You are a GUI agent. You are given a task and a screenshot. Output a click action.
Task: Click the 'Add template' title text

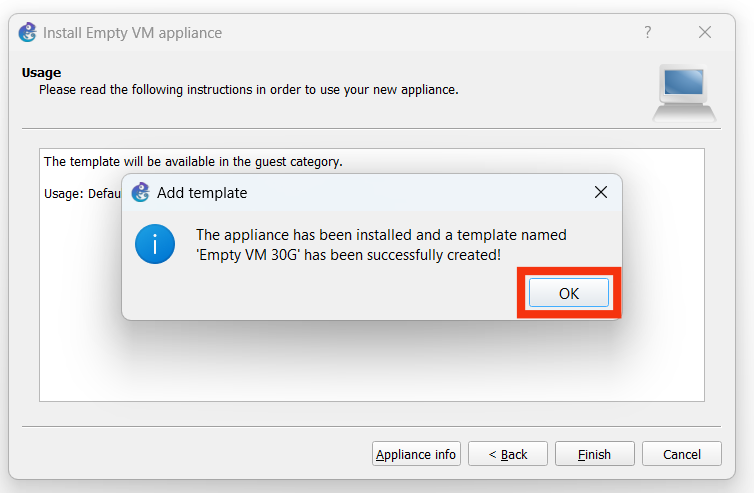coord(202,193)
